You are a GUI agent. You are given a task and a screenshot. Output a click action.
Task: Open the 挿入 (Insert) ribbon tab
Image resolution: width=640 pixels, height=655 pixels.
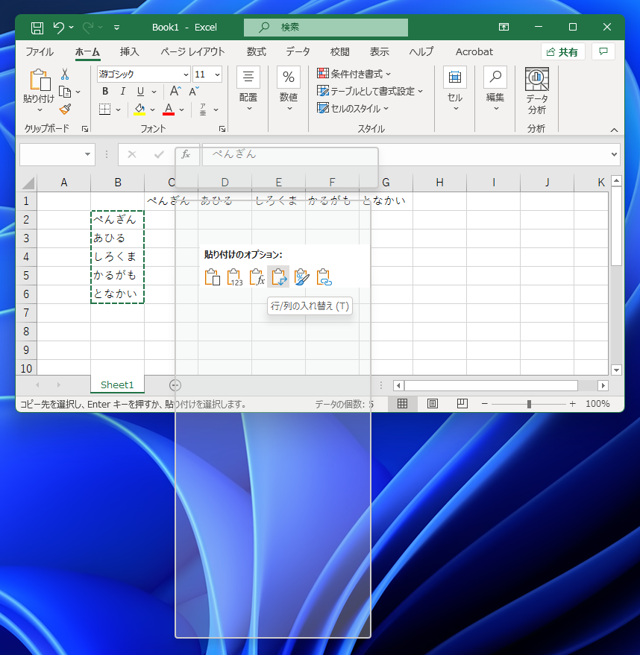(130, 51)
